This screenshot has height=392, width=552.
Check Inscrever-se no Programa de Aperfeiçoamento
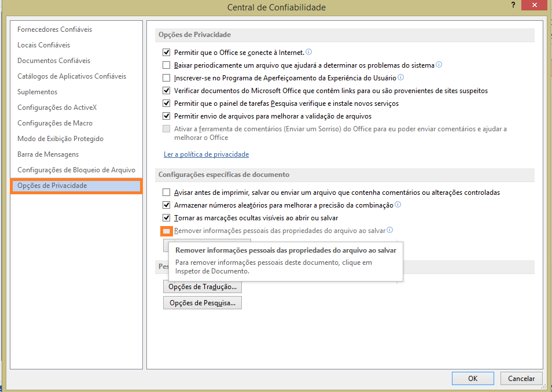(166, 78)
